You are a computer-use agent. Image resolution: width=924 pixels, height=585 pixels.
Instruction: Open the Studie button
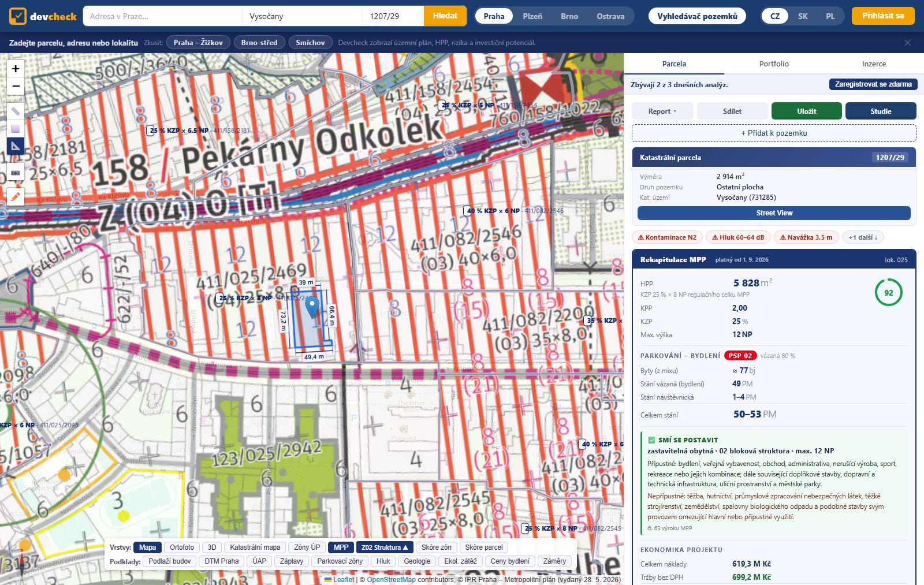(x=881, y=111)
